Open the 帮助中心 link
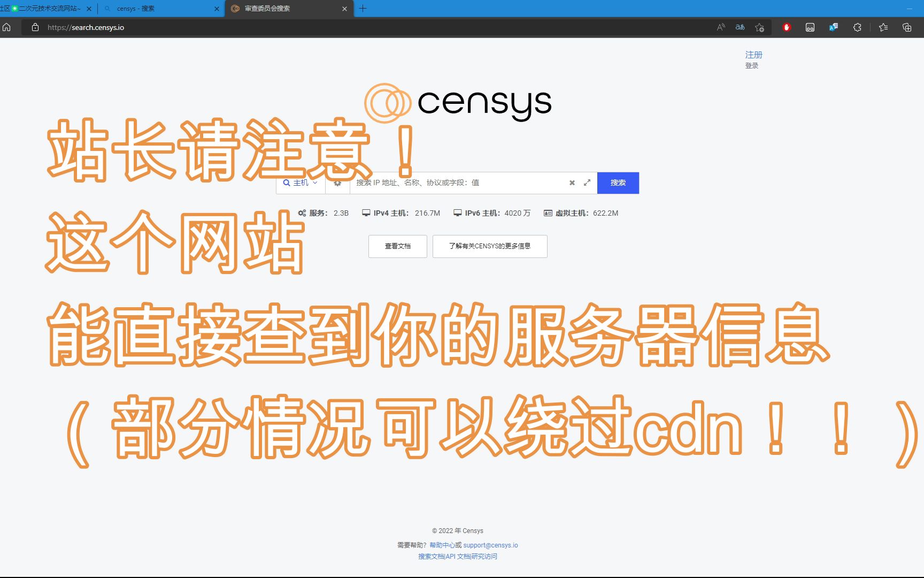This screenshot has width=924, height=578. point(442,545)
